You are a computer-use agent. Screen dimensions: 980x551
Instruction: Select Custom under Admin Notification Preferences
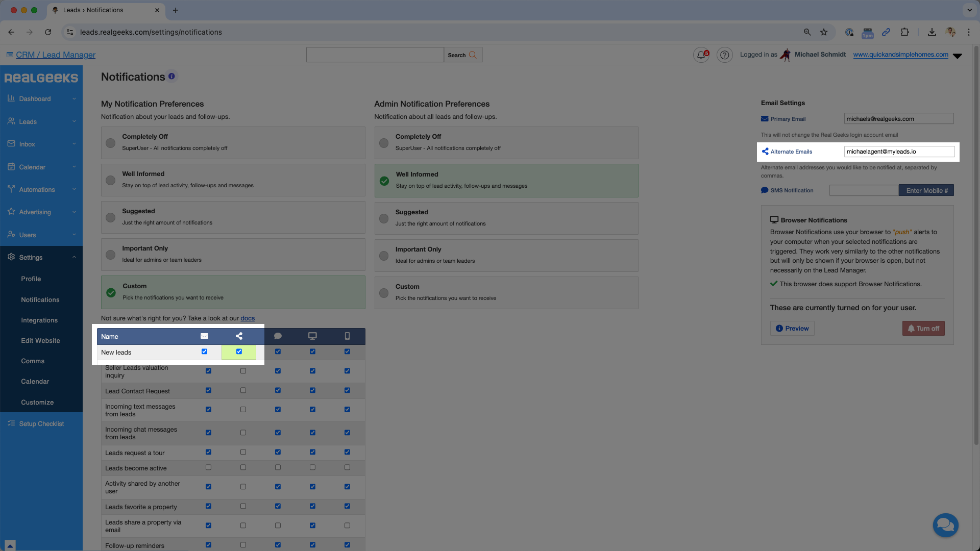(x=384, y=293)
